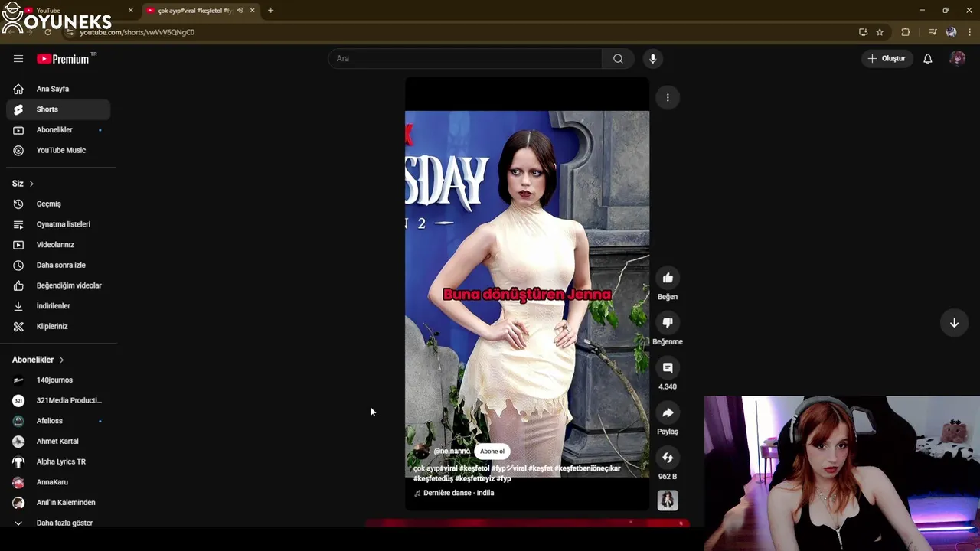Open YouTube Music from sidebar
980x551 pixels.
point(58,150)
